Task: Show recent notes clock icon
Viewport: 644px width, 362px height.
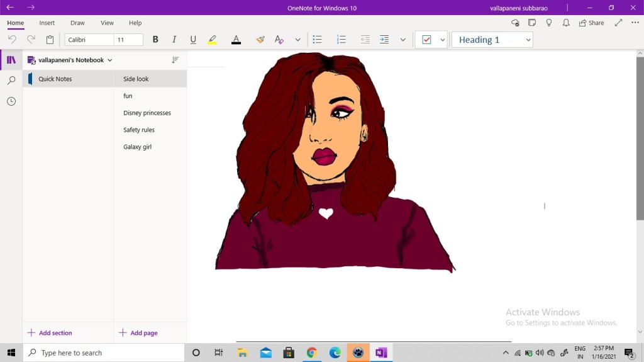Action: [x=11, y=101]
